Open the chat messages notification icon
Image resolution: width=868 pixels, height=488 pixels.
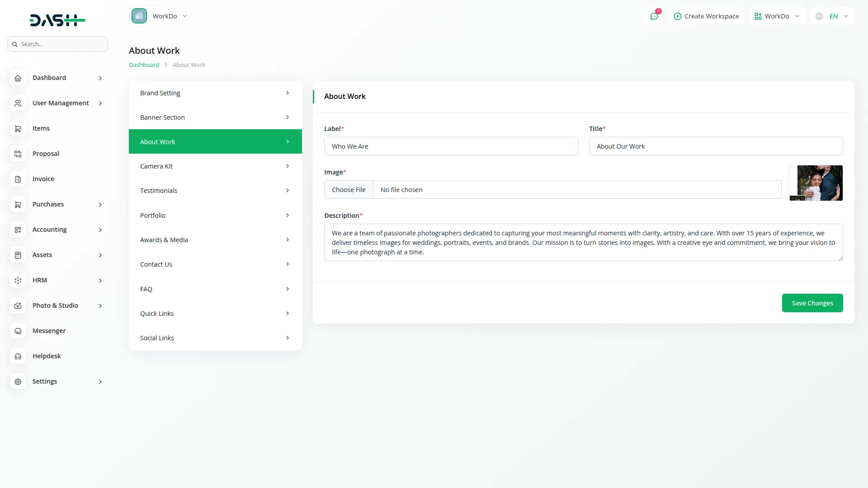click(x=654, y=16)
